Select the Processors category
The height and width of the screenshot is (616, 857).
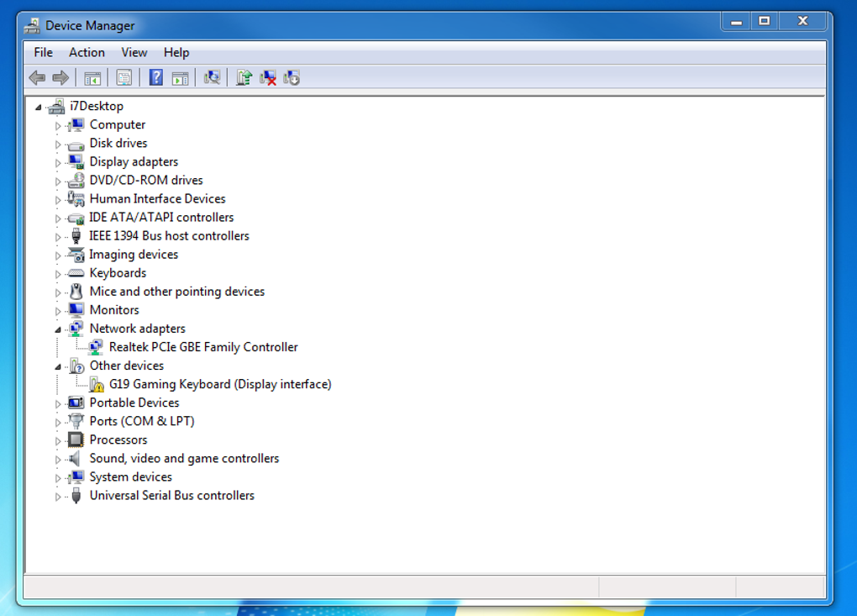coord(118,440)
